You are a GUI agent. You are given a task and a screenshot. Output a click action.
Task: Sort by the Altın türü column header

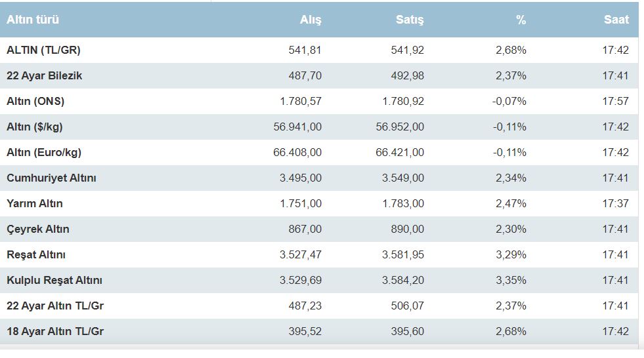click(x=33, y=20)
